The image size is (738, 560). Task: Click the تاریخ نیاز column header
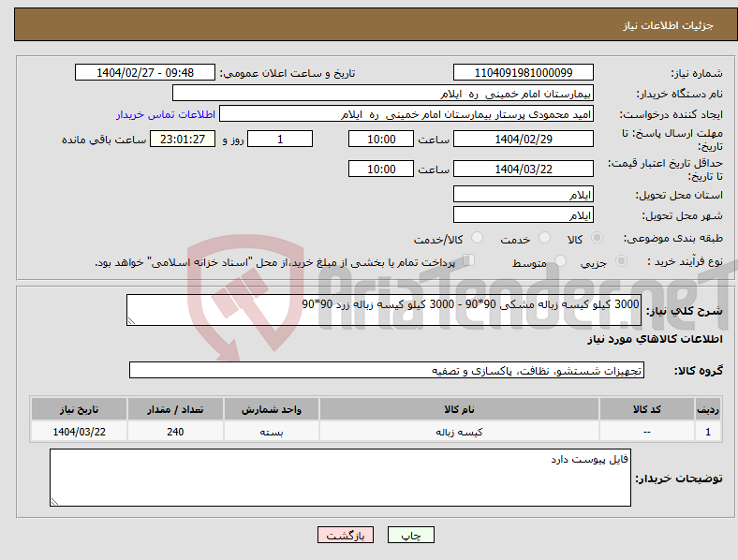(79, 409)
